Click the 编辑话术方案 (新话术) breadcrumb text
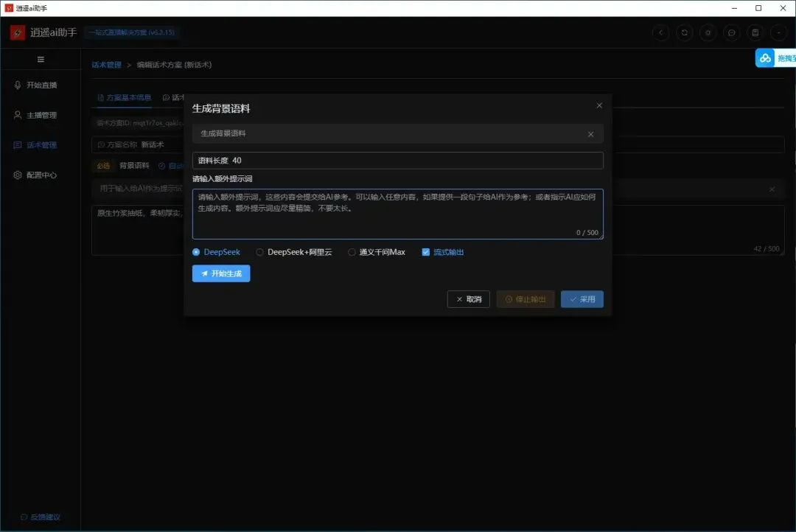The image size is (796, 532). click(x=174, y=64)
